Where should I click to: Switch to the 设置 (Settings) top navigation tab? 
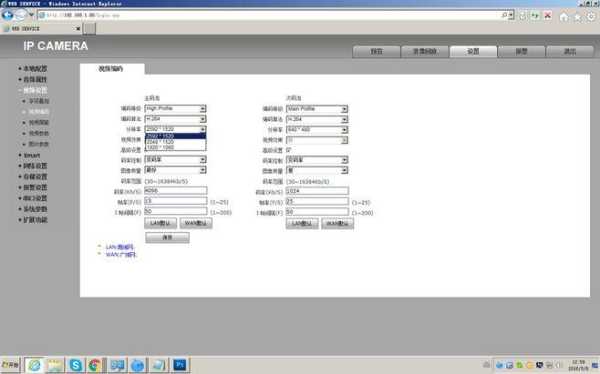(x=473, y=51)
